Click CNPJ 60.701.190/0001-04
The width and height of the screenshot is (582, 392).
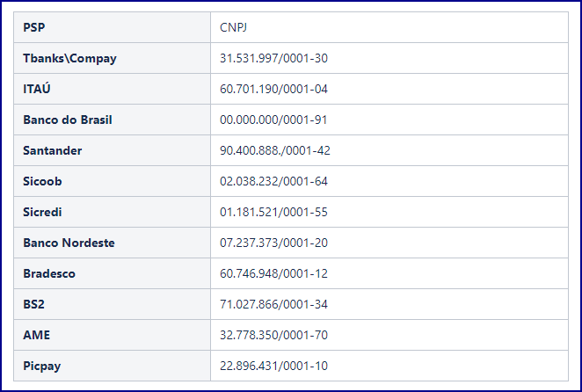pos(273,89)
